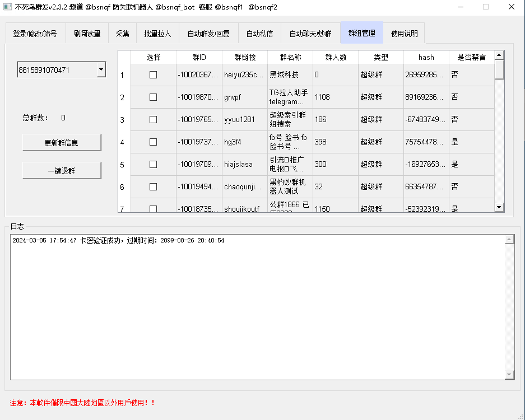Click the app icon in title bar
525x420 pixels.
8,7
